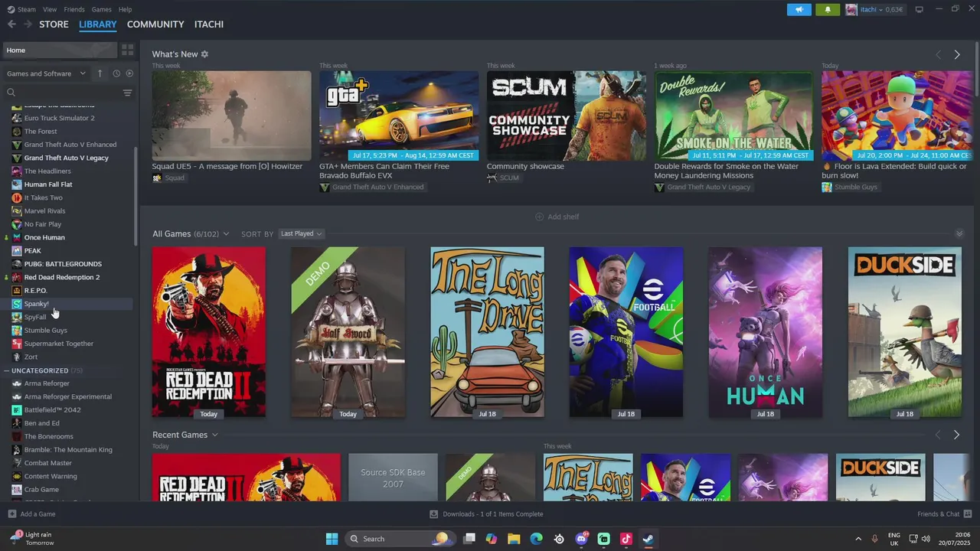Screen dimensions: 980x551
Task: Open the Help menu
Action: [125, 9]
